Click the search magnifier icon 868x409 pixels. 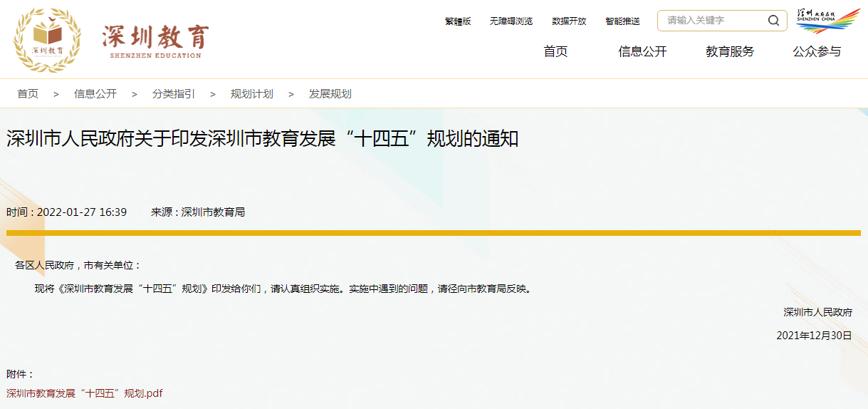click(773, 21)
